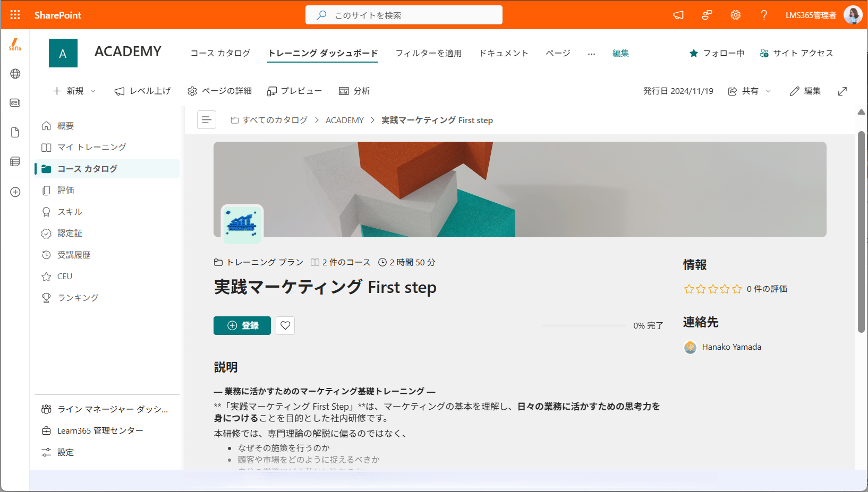Click the create plus icon in left rail
The width and height of the screenshot is (868, 492).
point(15,192)
